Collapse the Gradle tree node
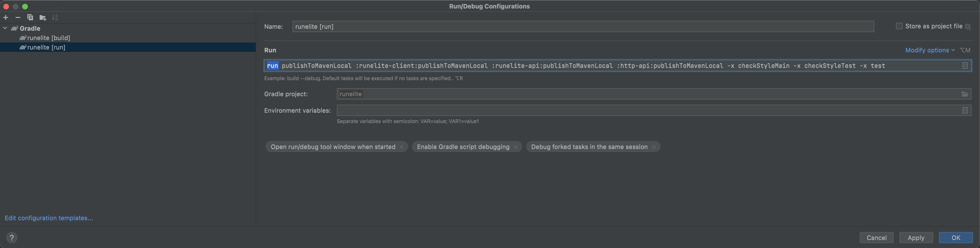Viewport: 980px width, 248px height. (5, 28)
